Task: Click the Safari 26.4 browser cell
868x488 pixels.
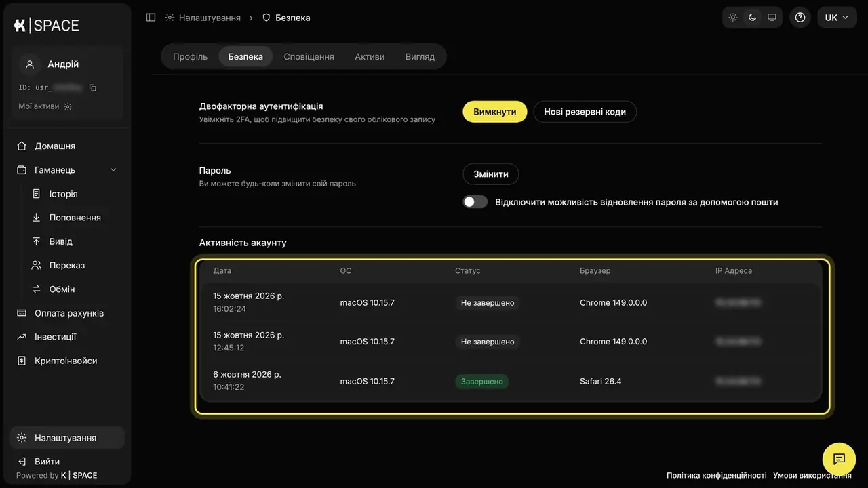Action: pyautogui.click(x=601, y=382)
